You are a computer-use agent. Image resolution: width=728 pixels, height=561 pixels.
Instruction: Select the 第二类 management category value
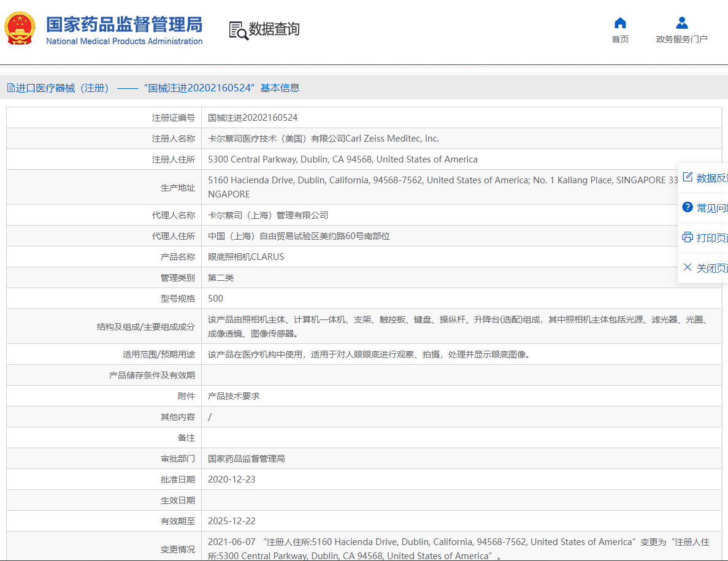click(221, 278)
